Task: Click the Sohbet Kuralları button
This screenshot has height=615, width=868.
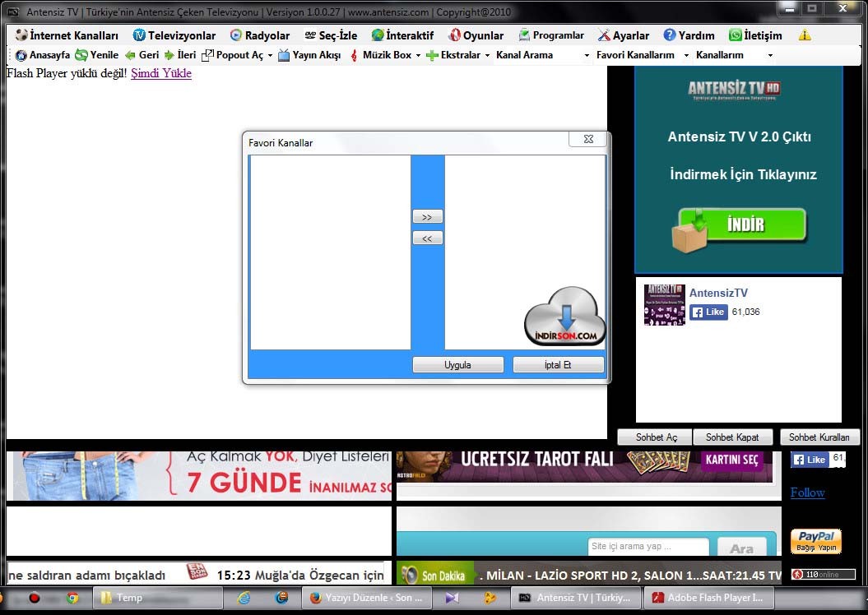Action: coord(819,437)
